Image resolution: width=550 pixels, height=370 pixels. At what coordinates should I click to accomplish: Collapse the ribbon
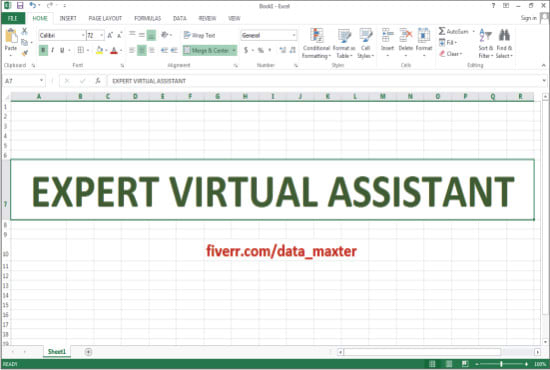[x=543, y=65]
